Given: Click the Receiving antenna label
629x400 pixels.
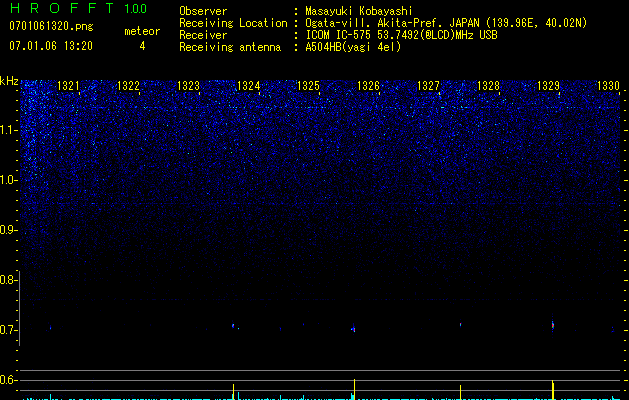Looking at the screenshot, I should coord(230,47).
